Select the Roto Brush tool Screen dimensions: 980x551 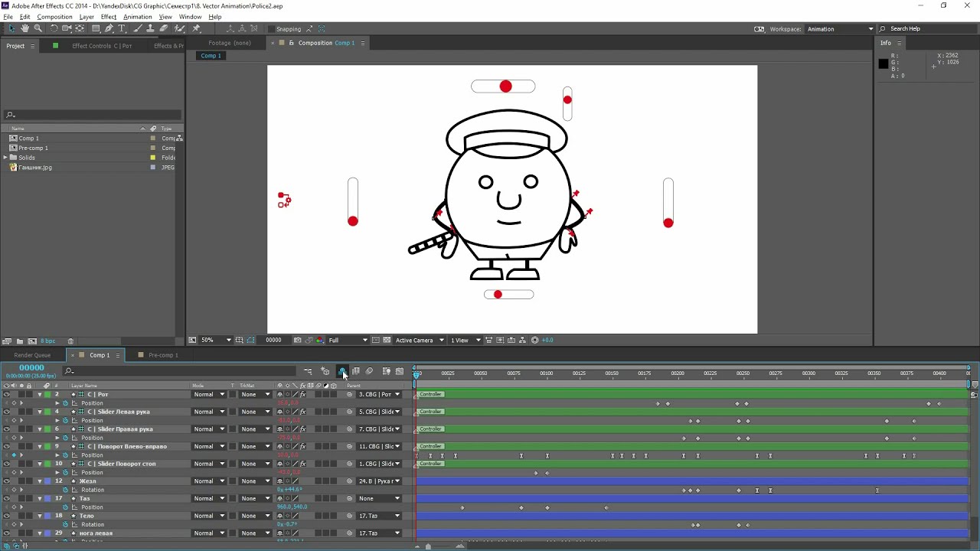tap(180, 28)
